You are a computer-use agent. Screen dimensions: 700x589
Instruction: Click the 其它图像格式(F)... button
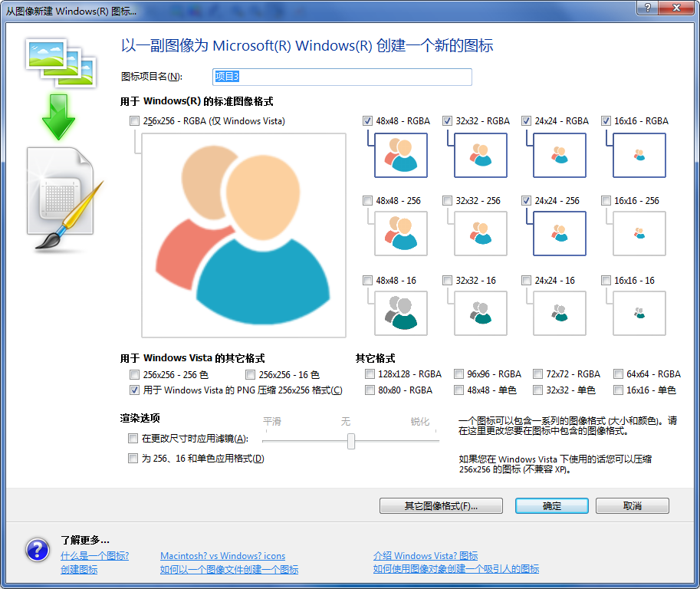click(441, 506)
